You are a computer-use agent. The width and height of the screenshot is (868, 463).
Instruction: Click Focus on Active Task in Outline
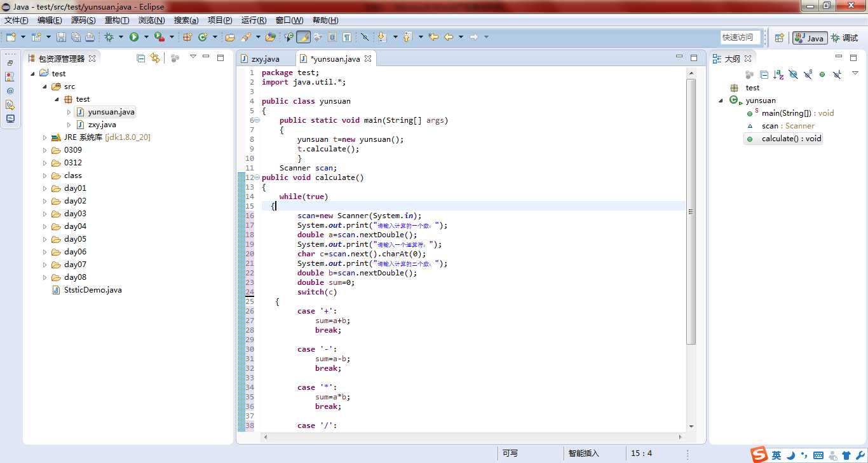749,74
